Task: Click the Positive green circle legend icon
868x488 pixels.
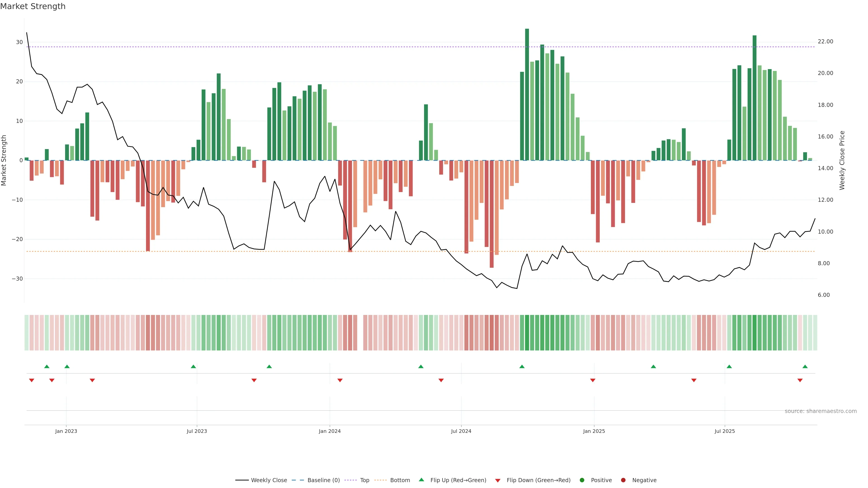Action: tap(582, 480)
